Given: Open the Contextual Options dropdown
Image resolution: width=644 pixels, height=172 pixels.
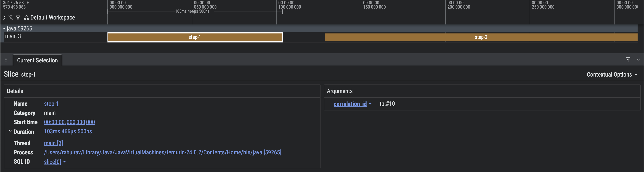Looking at the screenshot, I should [611, 75].
